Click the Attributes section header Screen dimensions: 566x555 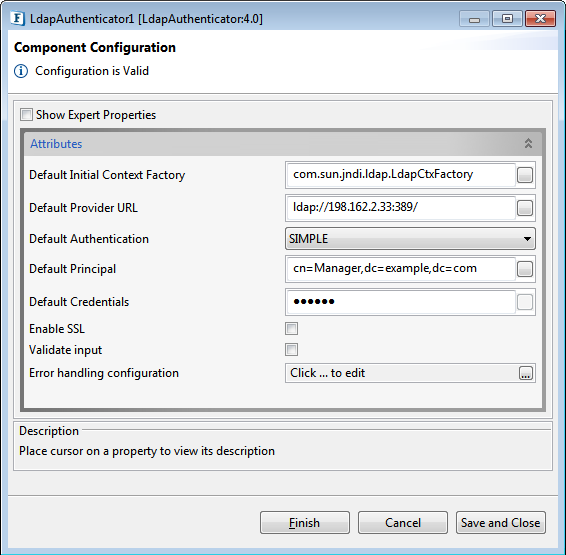(x=283, y=144)
